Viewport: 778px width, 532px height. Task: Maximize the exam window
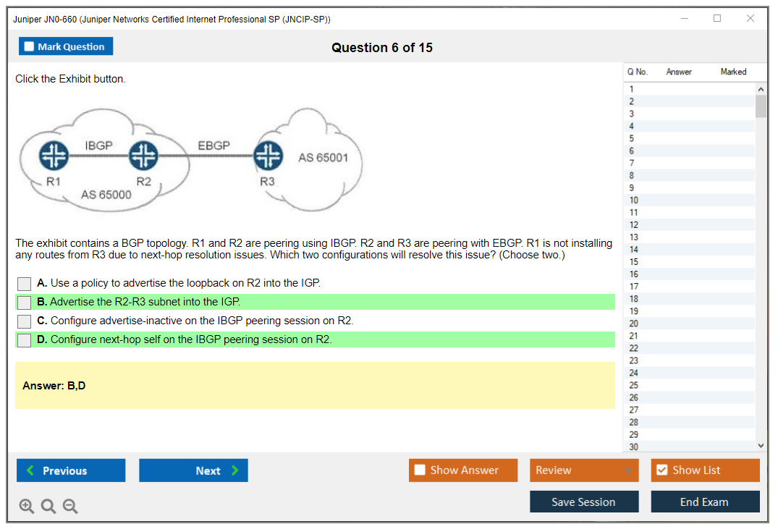[716, 19]
